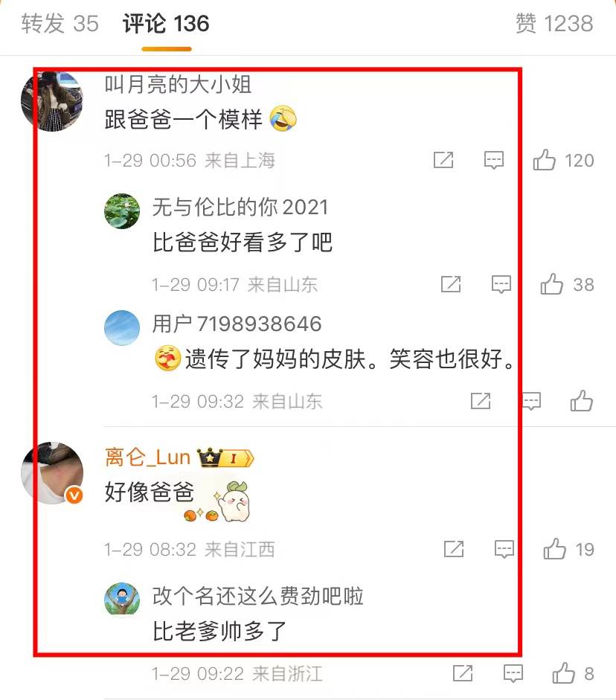Like the comment by 叫月亮的大小姐
The image size is (616, 700).
563,160
